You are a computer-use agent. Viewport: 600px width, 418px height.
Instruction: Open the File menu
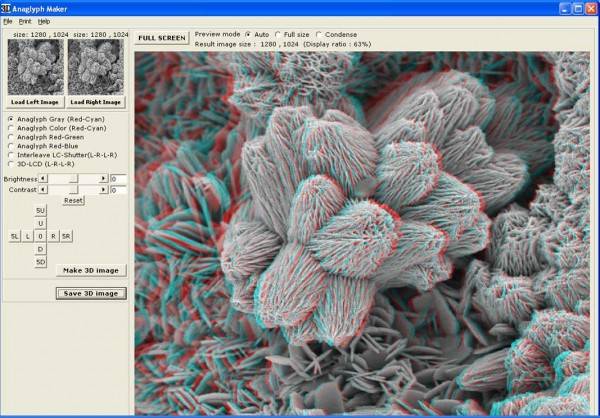click(x=8, y=21)
